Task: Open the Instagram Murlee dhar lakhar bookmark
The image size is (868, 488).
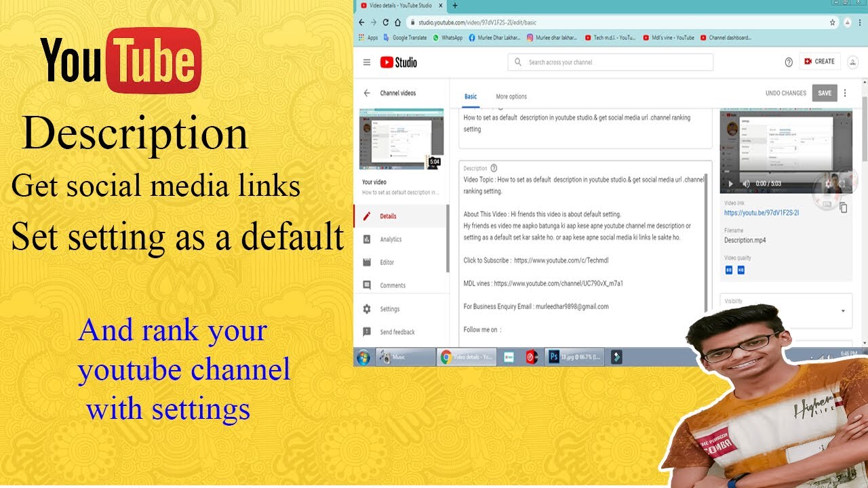Action: click(x=552, y=38)
